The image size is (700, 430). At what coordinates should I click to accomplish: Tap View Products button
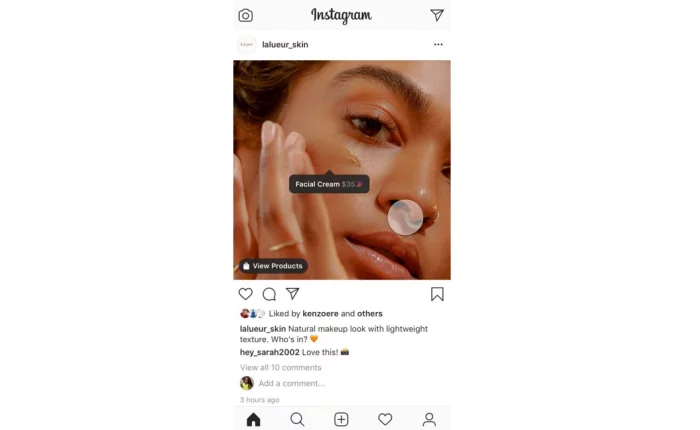tap(273, 266)
